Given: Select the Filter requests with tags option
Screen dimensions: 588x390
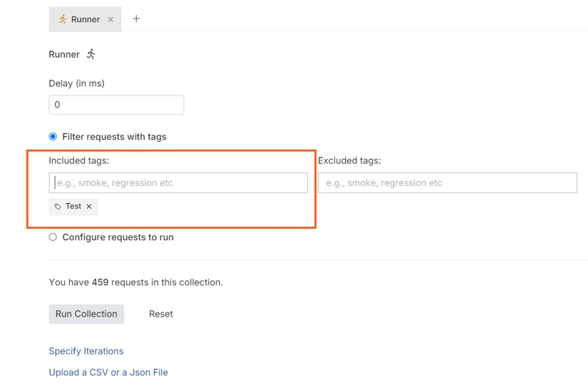Looking at the screenshot, I should 53,136.
